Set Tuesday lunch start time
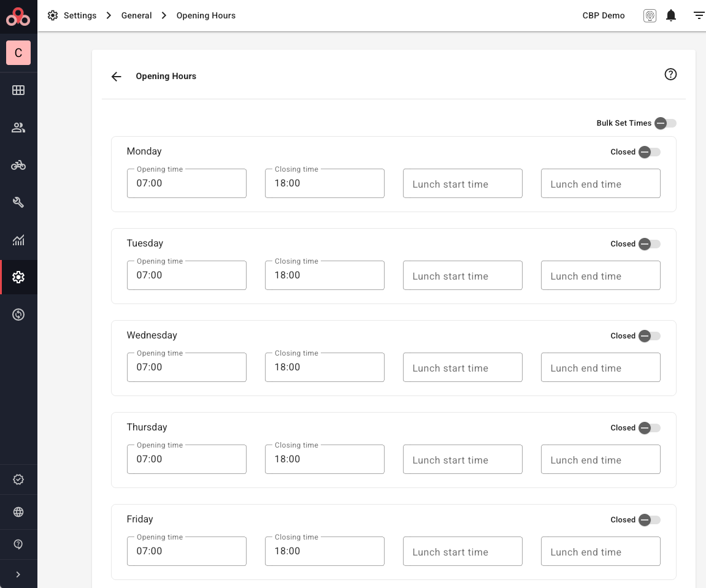This screenshot has height=588, width=706. pyautogui.click(x=462, y=275)
